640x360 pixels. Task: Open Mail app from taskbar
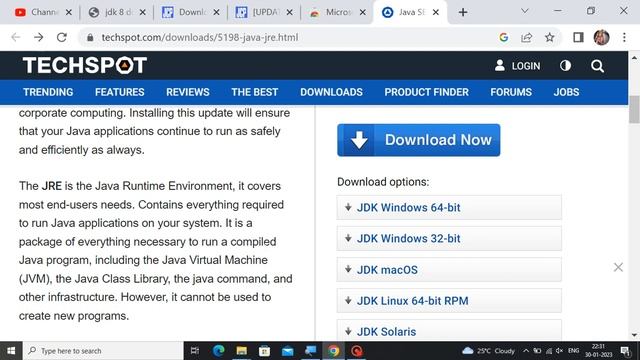[x=287, y=351]
